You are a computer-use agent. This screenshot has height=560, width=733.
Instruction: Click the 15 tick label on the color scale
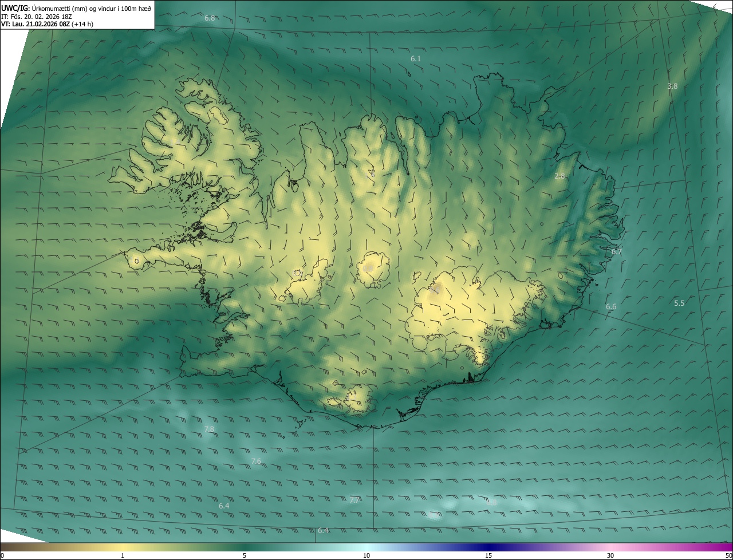click(488, 556)
